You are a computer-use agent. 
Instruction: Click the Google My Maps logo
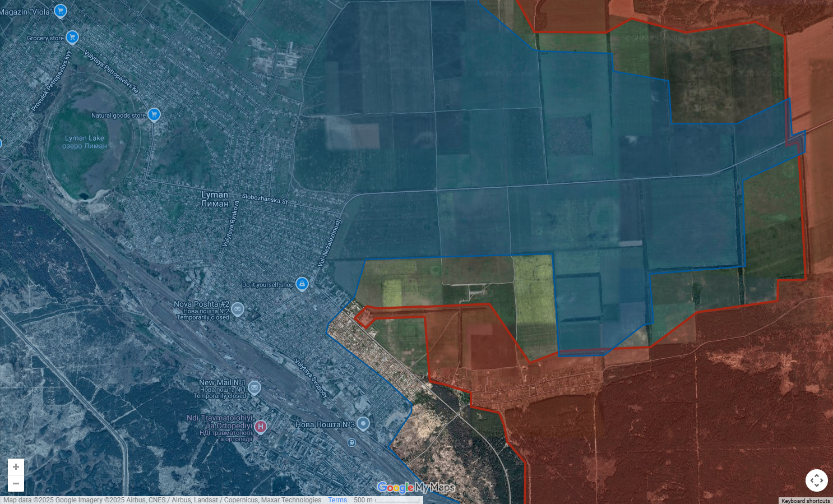click(416, 487)
